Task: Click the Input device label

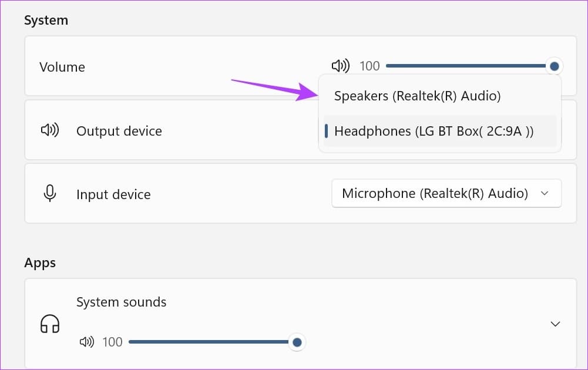Action: (113, 194)
